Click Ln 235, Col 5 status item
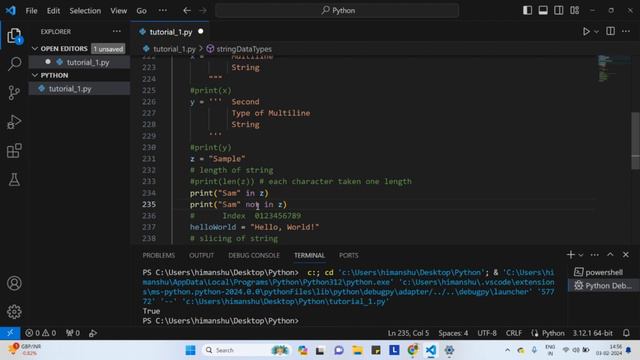 tap(408, 333)
